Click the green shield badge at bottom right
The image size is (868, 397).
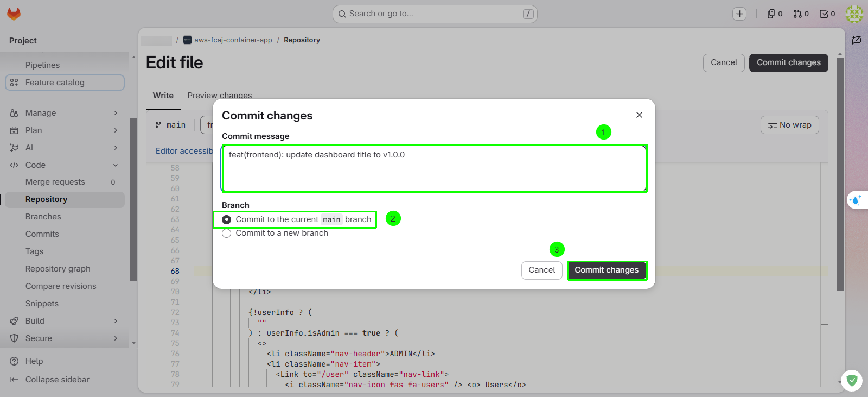coord(852,381)
